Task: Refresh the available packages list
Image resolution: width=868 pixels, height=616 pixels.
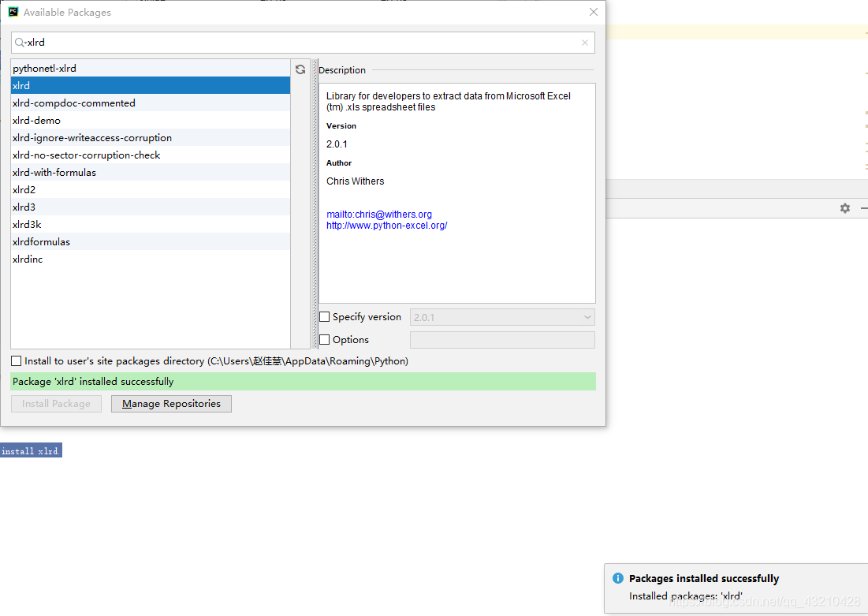Action: pos(300,69)
